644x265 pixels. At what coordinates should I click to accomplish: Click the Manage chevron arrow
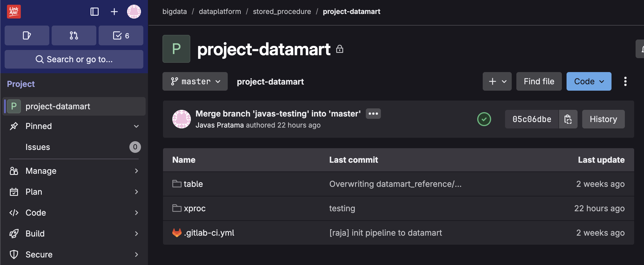(136, 171)
